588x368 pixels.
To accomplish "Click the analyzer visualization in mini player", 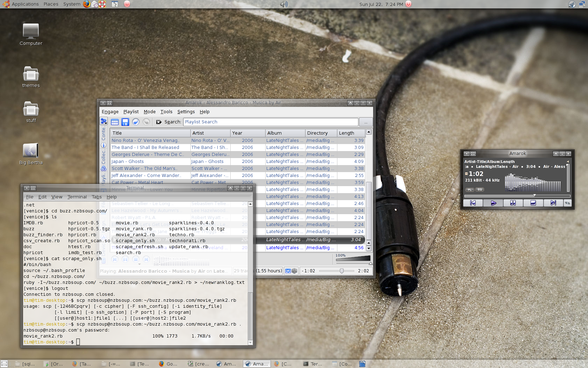I will [x=533, y=182].
